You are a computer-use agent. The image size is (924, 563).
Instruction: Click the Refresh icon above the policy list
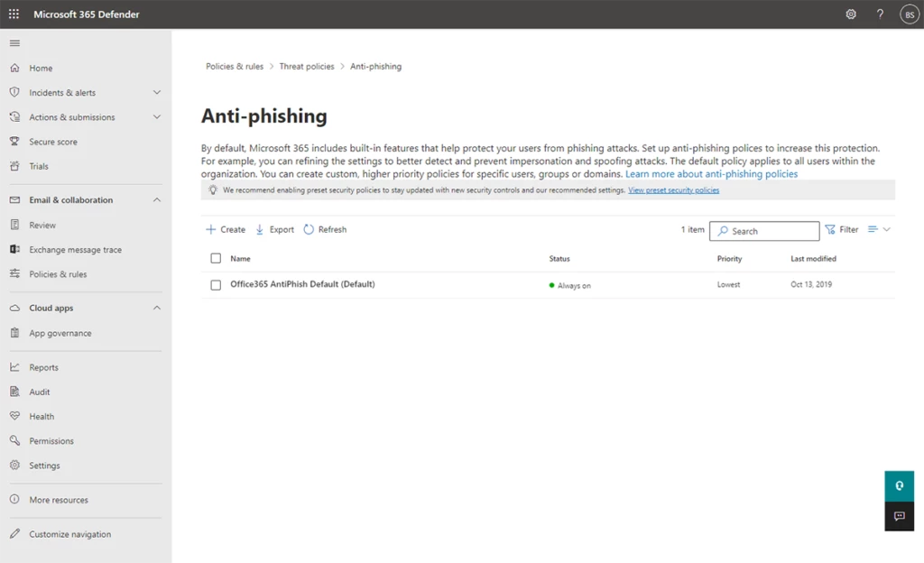(309, 229)
